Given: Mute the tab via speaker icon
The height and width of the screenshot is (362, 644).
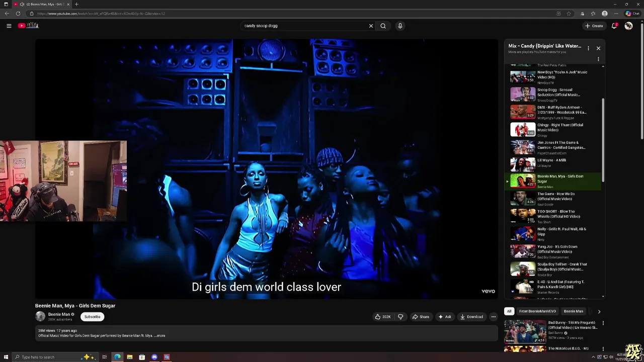Looking at the screenshot, I should [x=22, y=4].
